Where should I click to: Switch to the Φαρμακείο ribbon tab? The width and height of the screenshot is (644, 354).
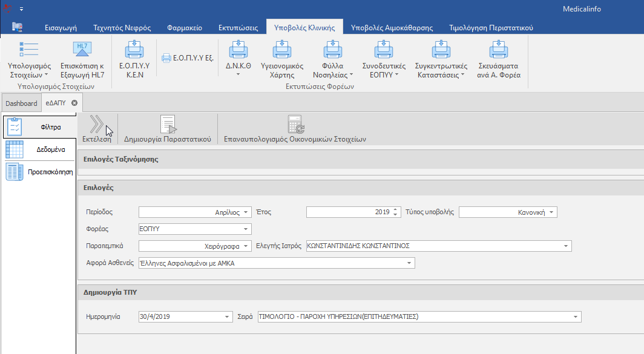185,28
